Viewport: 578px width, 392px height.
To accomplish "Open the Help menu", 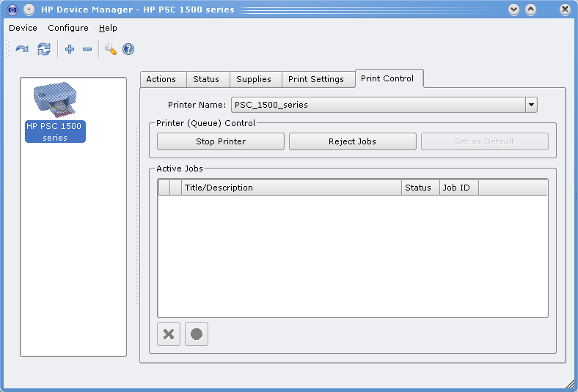I will [108, 28].
